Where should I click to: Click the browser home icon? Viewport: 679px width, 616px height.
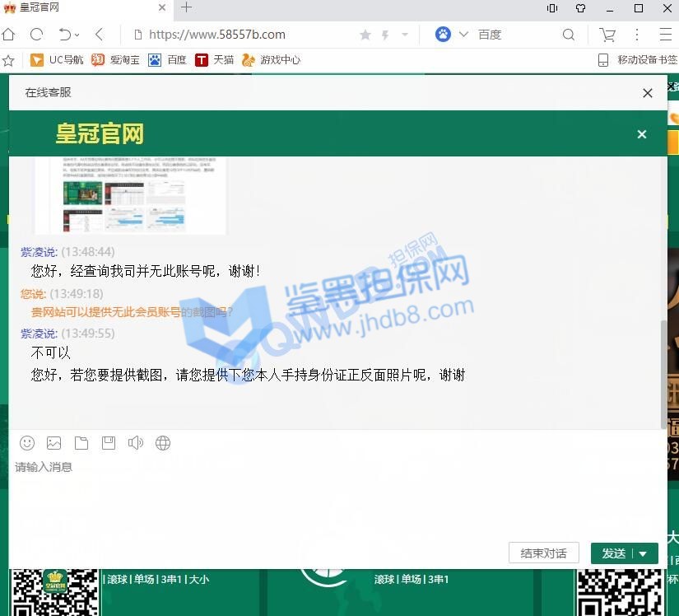[x=9, y=35]
